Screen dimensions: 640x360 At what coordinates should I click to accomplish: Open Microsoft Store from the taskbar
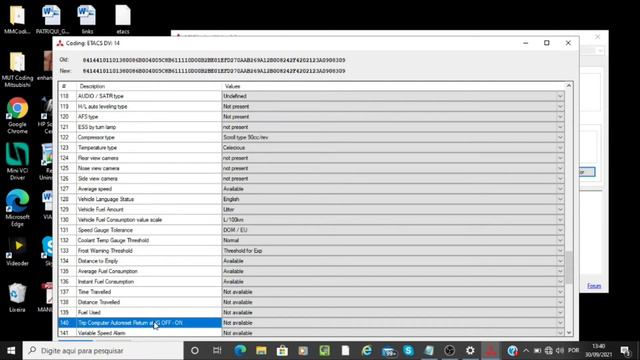pos(282,351)
